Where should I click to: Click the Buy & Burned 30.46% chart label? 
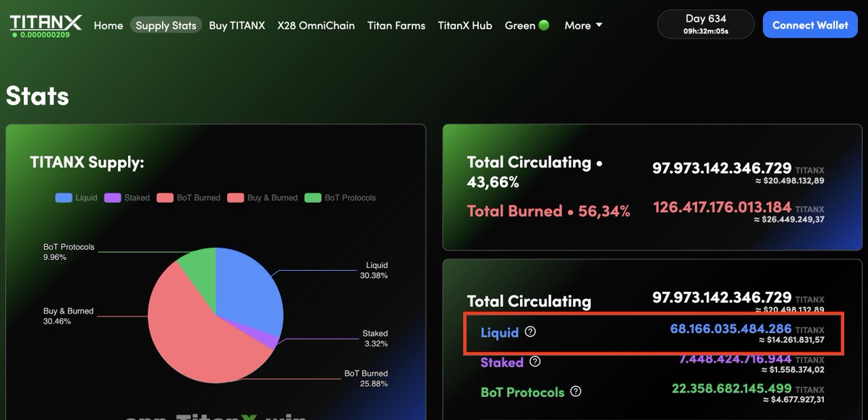coord(68,316)
